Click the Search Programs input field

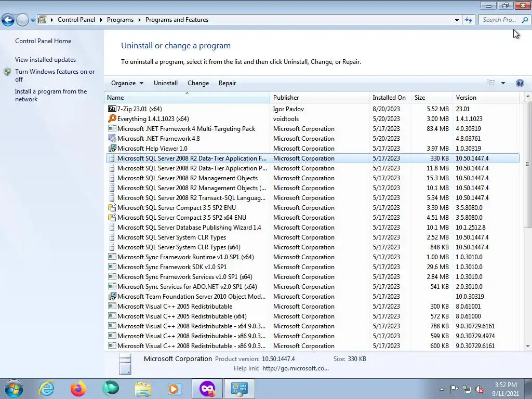(499, 20)
